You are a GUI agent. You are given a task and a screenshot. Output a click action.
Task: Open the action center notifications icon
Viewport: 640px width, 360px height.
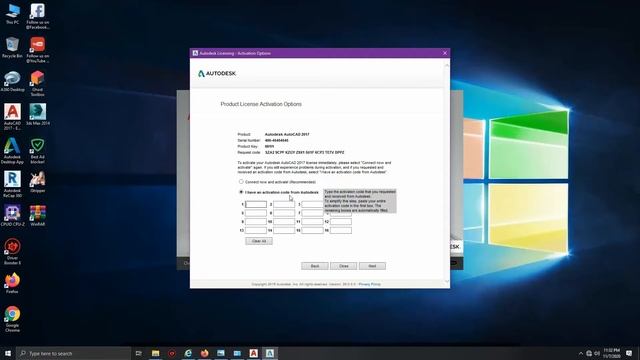(629, 353)
